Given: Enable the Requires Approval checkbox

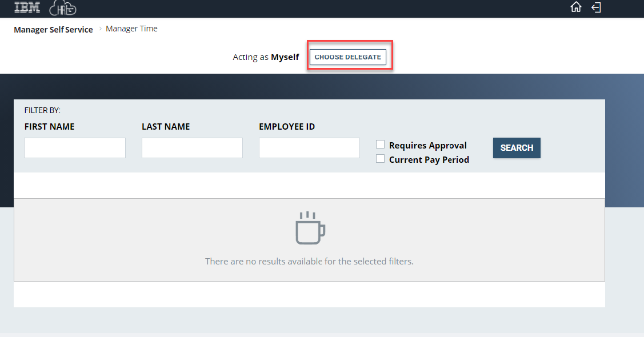Looking at the screenshot, I should pos(381,144).
